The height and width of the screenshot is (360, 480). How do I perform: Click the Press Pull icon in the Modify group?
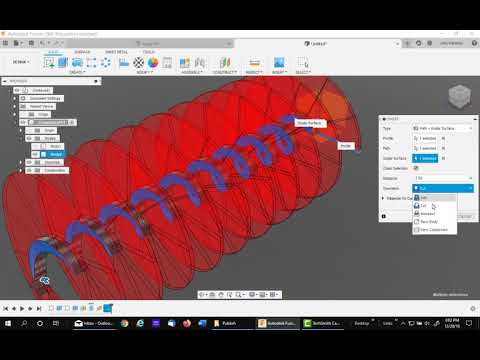click(x=124, y=62)
